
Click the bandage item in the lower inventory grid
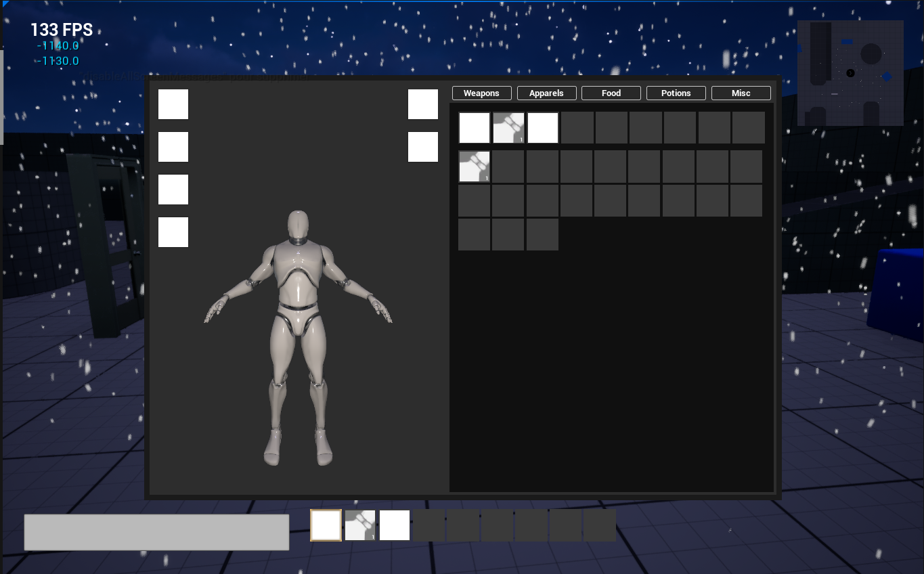[475, 167]
